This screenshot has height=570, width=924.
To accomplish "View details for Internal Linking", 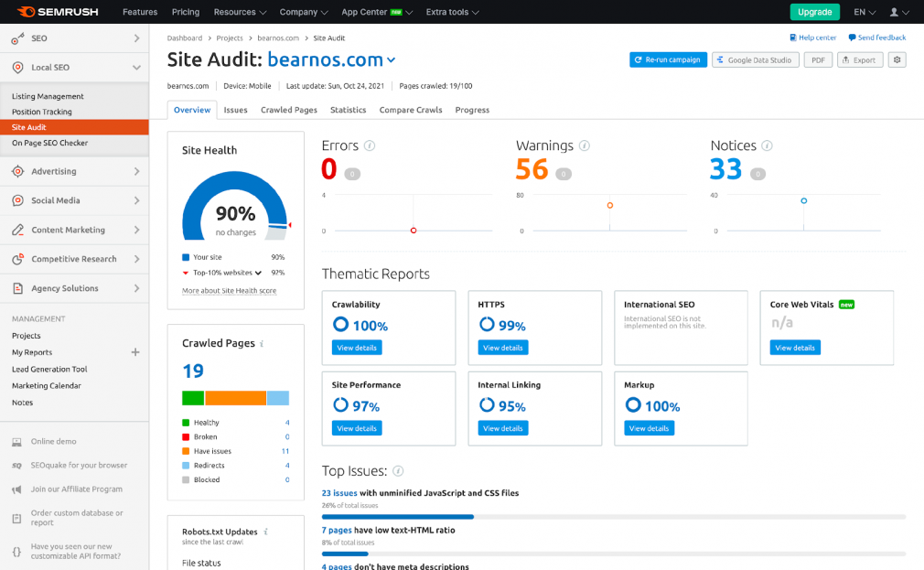I will (502, 428).
